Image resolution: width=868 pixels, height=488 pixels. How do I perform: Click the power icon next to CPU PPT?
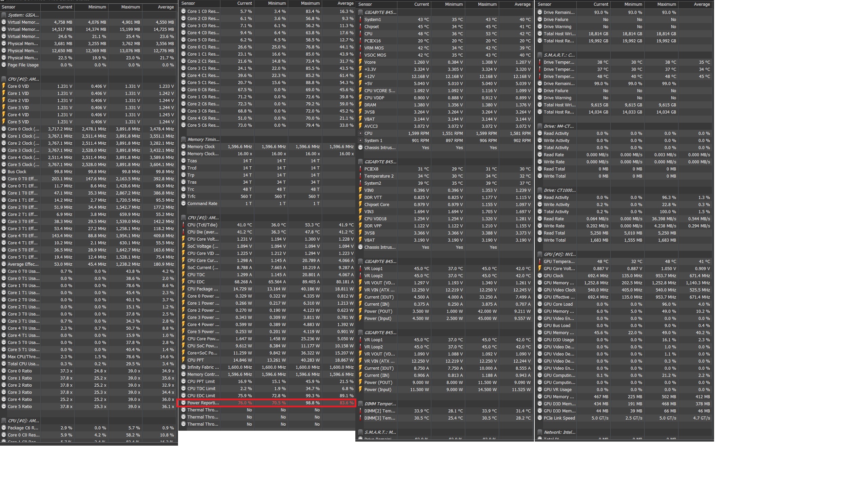pos(183,360)
